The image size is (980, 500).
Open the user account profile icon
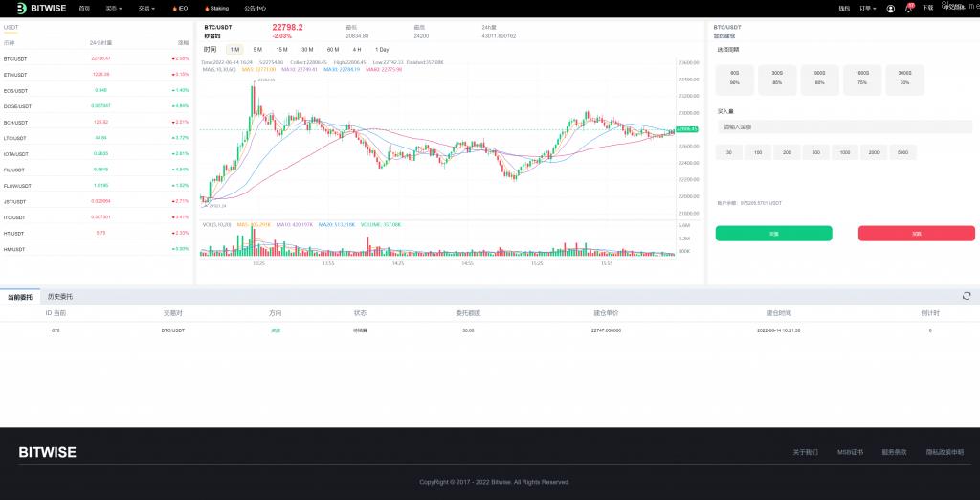pos(891,8)
